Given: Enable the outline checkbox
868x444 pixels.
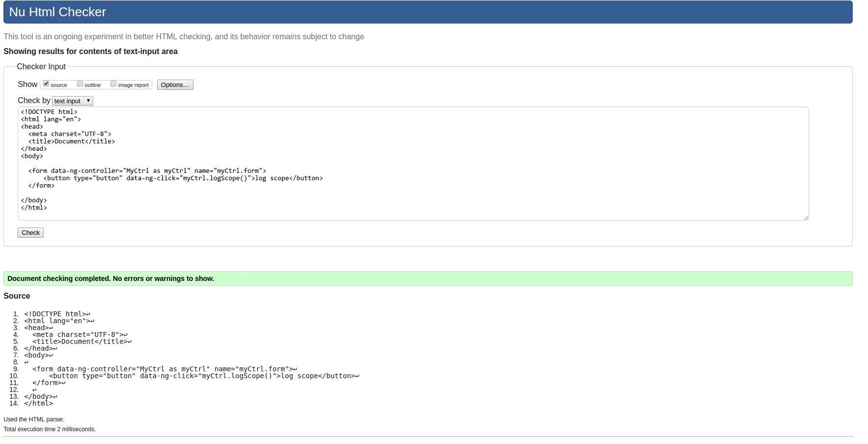Looking at the screenshot, I should [80, 84].
